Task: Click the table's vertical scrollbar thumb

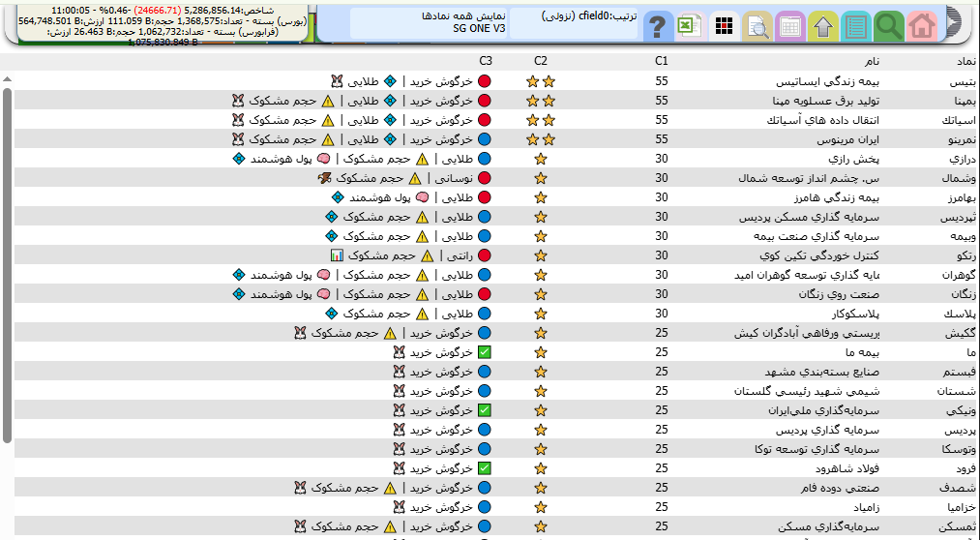Action: pyautogui.click(x=7, y=265)
